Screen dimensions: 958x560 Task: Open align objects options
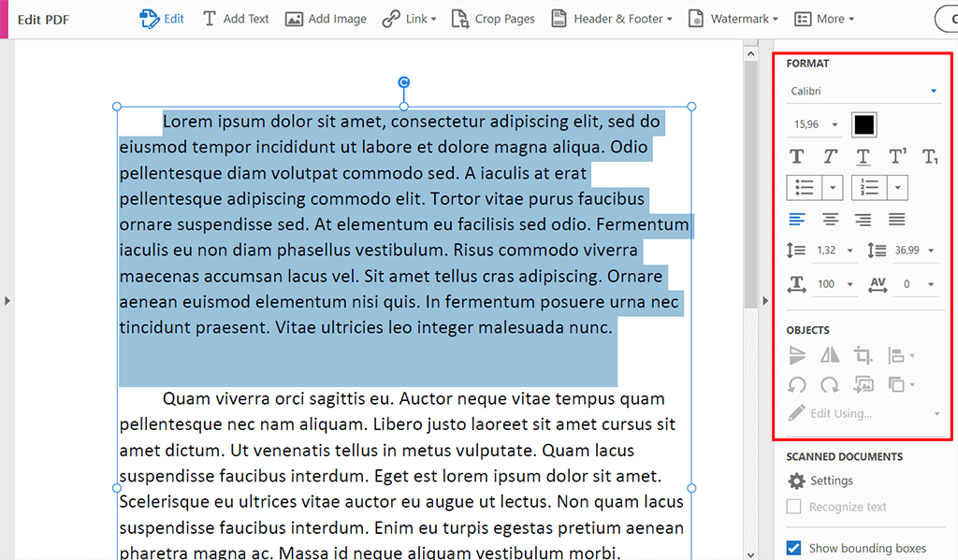901,355
